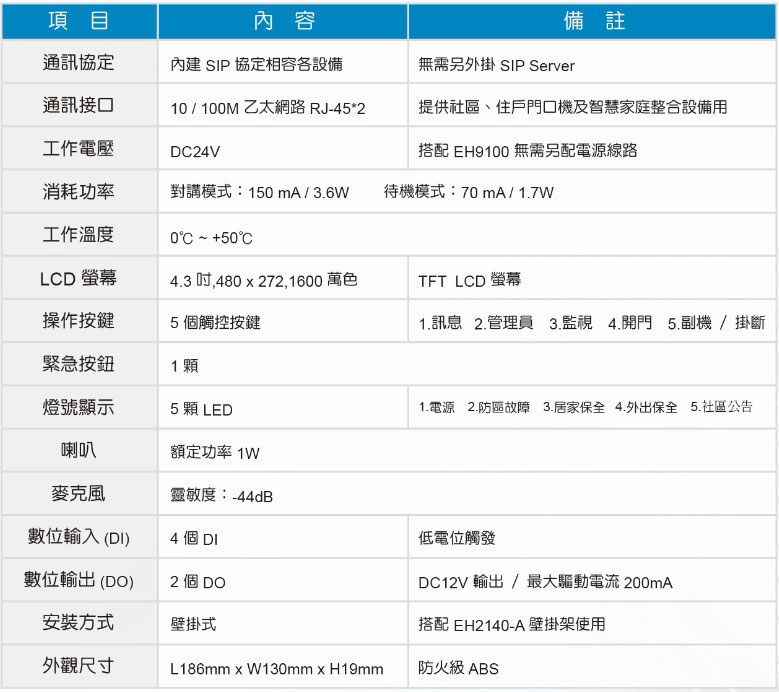Viewport: 779px width, 692px height.
Task: Click '待機模式：70 mA / 1.7W' text
Action: tap(468, 192)
